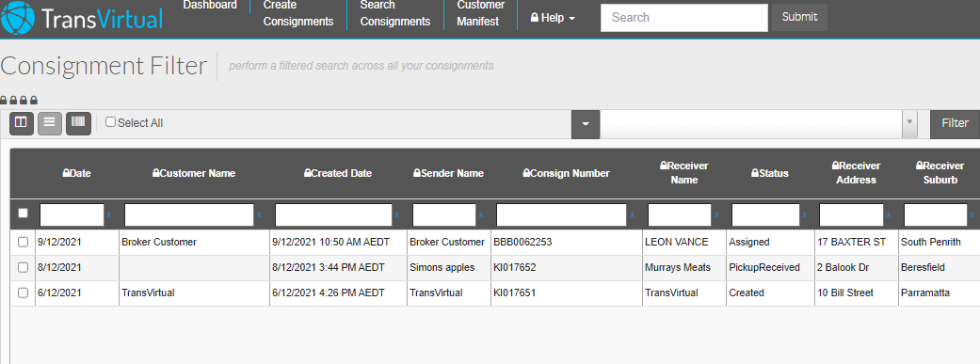Click receiver name Murrays Meats
Screen dimensions: 980x364
point(678,267)
